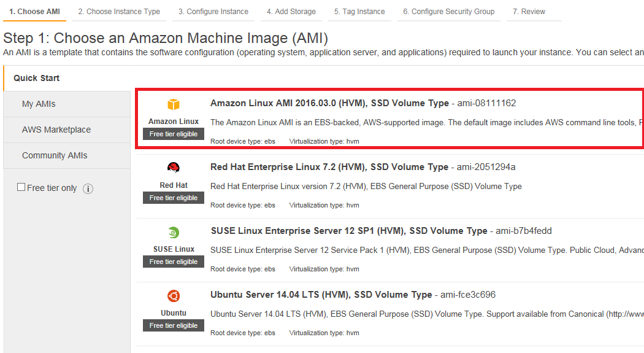Enable the Free tier only checkbox
The image size is (644, 353).
pos(21,187)
